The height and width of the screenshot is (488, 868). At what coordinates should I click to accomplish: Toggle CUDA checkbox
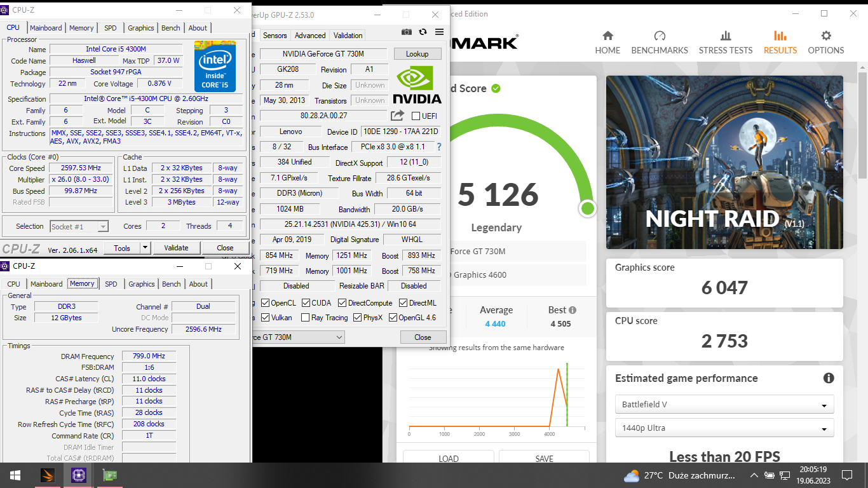306,303
